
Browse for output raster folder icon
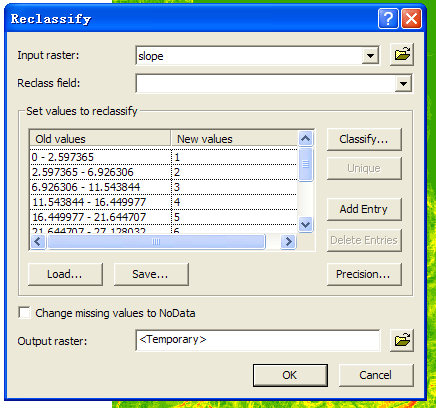402,340
